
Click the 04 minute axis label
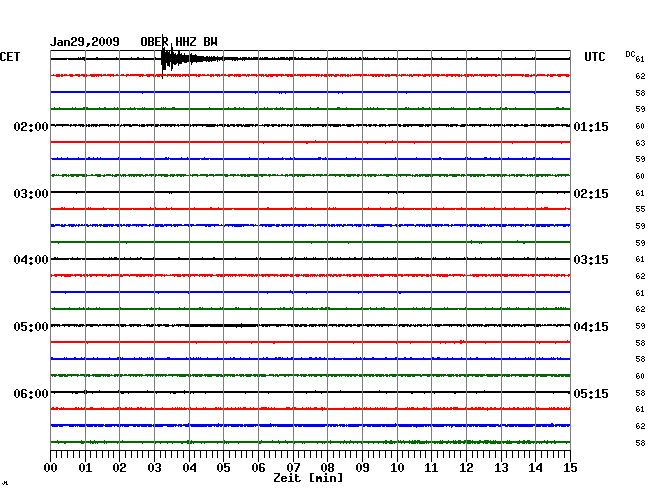189,468
